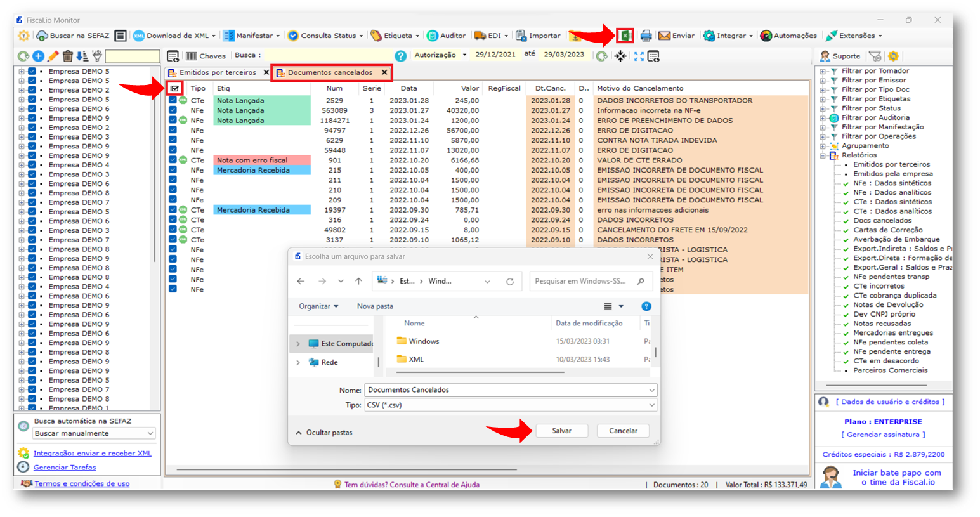
Task: Select Cartas de Correção report
Action: click(888, 230)
